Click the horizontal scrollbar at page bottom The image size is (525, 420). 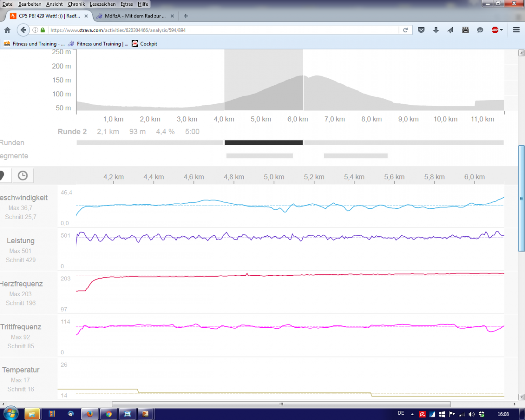(281, 404)
